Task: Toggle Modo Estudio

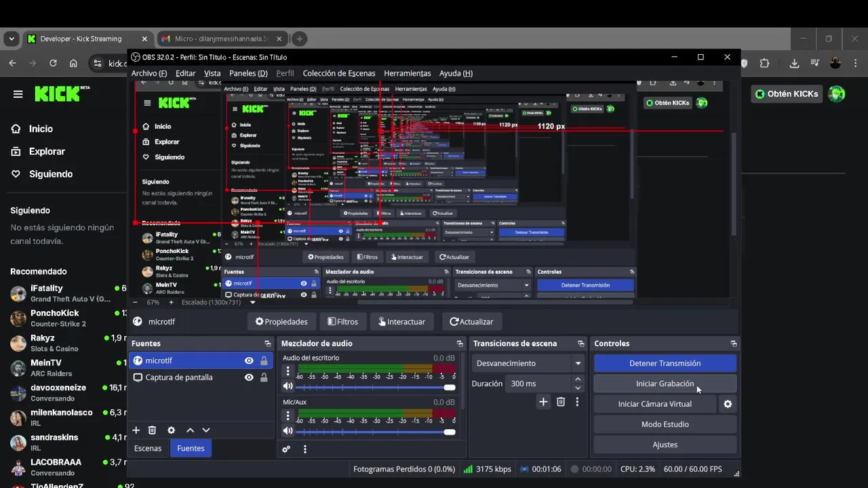Action: (665, 424)
